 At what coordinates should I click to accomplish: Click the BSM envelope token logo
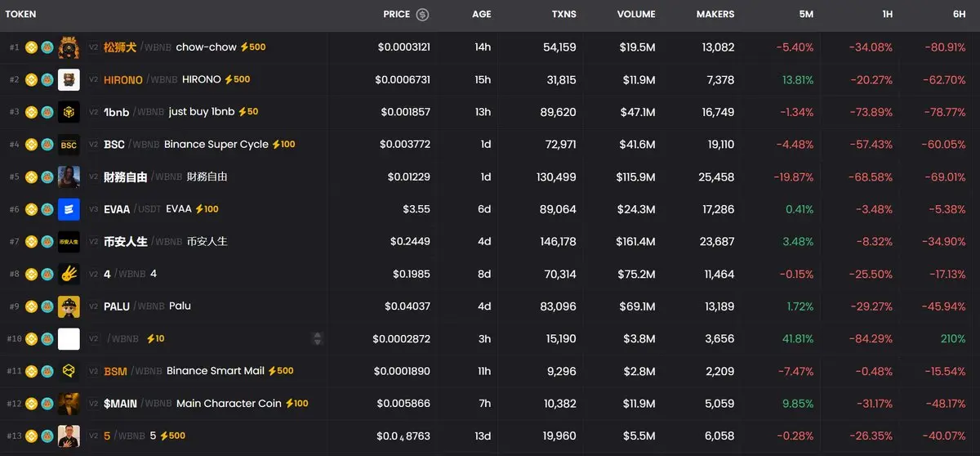tap(69, 371)
